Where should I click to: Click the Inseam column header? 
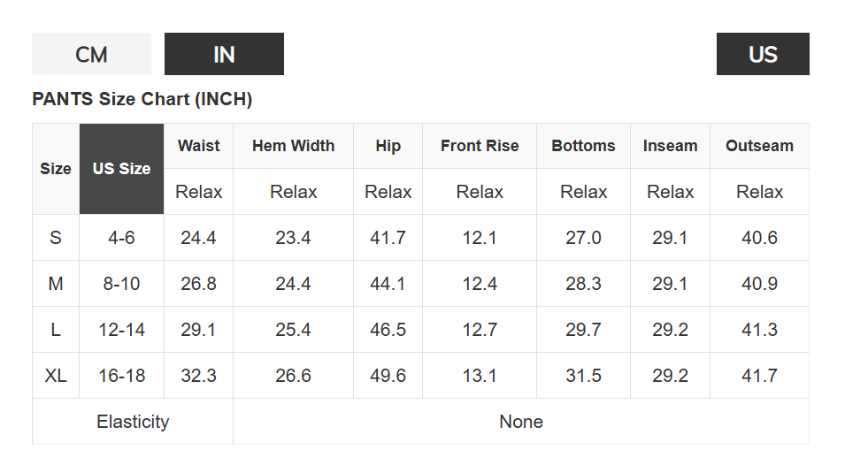(x=670, y=146)
